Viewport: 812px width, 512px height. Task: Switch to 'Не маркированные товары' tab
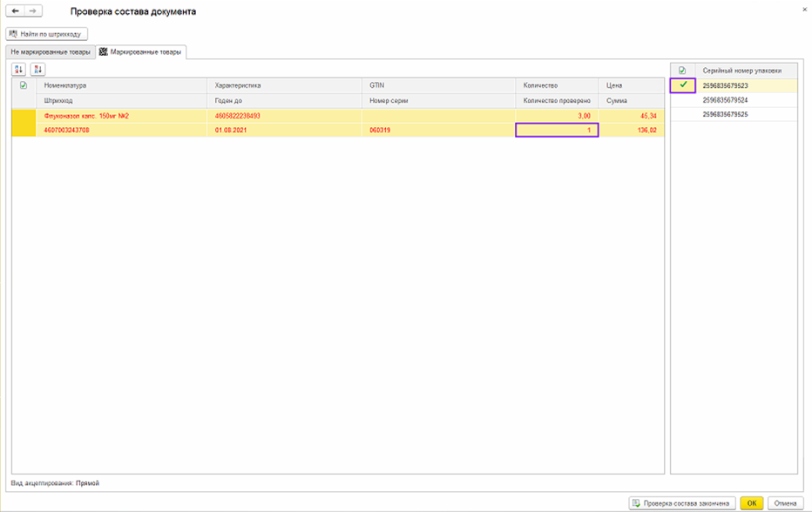(51, 51)
